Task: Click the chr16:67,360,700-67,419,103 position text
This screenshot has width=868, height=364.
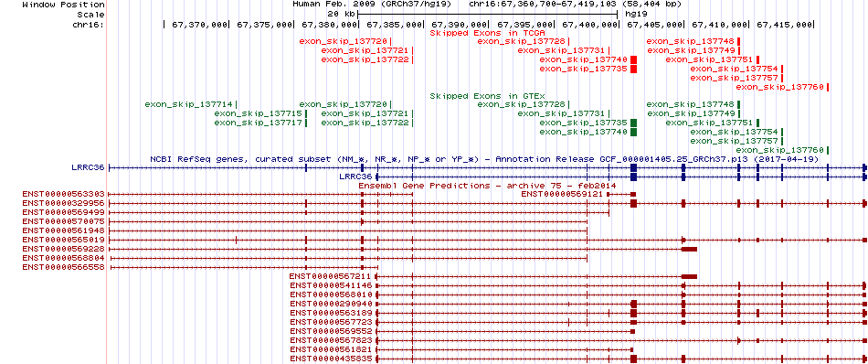Action: pos(575,4)
